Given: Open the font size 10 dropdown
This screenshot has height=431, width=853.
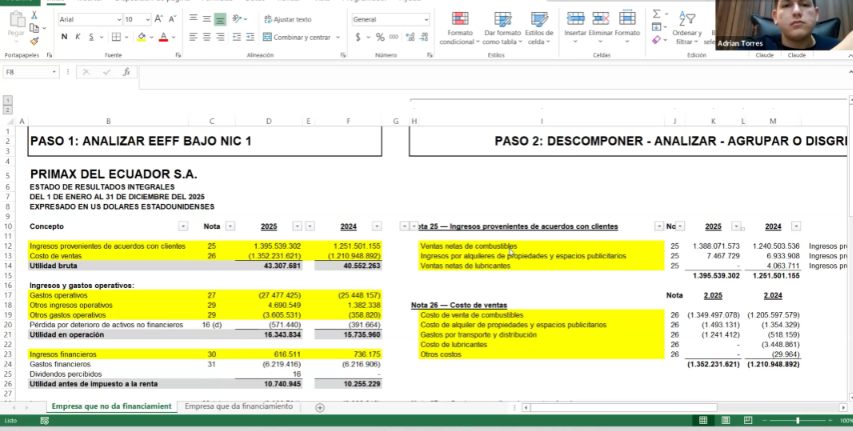Looking at the screenshot, I should point(148,20).
